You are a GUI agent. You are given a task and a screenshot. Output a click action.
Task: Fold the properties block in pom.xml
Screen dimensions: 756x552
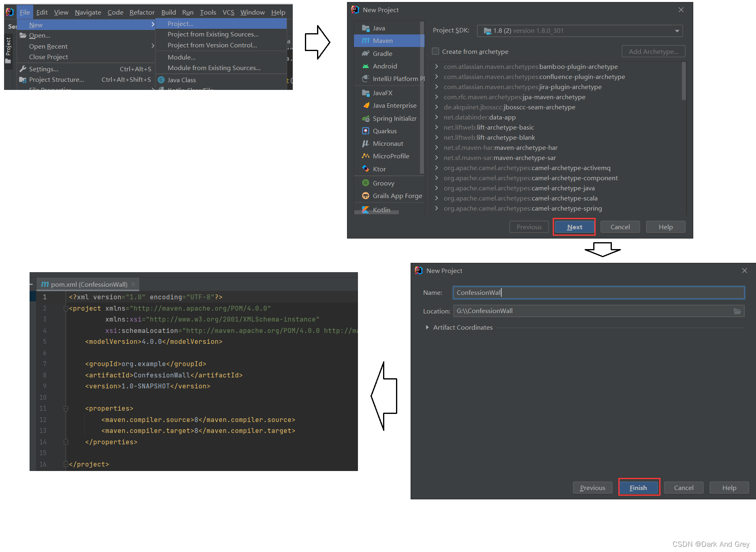click(66, 409)
